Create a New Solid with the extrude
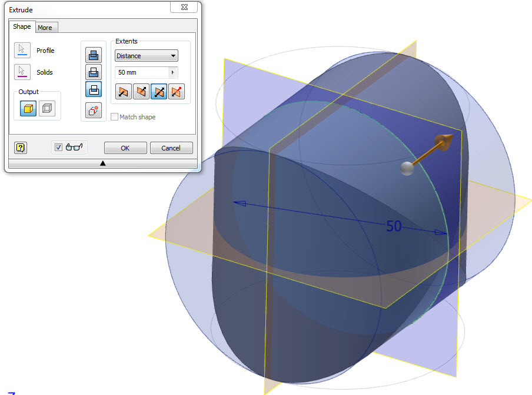This screenshot has width=532, height=395. point(94,110)
